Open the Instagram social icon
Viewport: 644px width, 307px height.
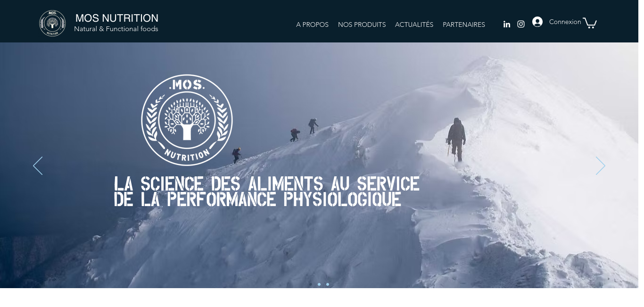[521, 24]
